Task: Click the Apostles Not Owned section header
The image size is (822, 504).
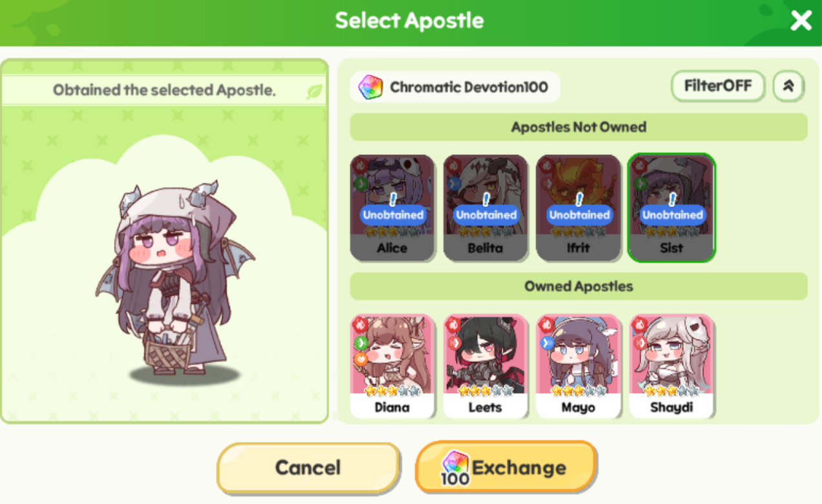Action: [579, 127]
